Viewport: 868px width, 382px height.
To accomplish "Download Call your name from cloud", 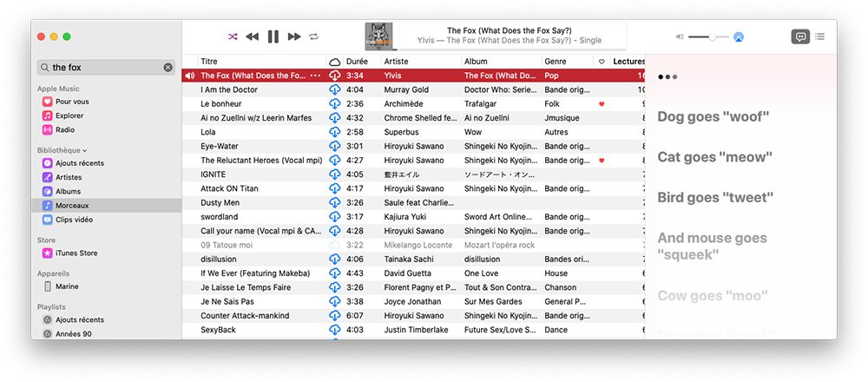I will tap(334, 231).
